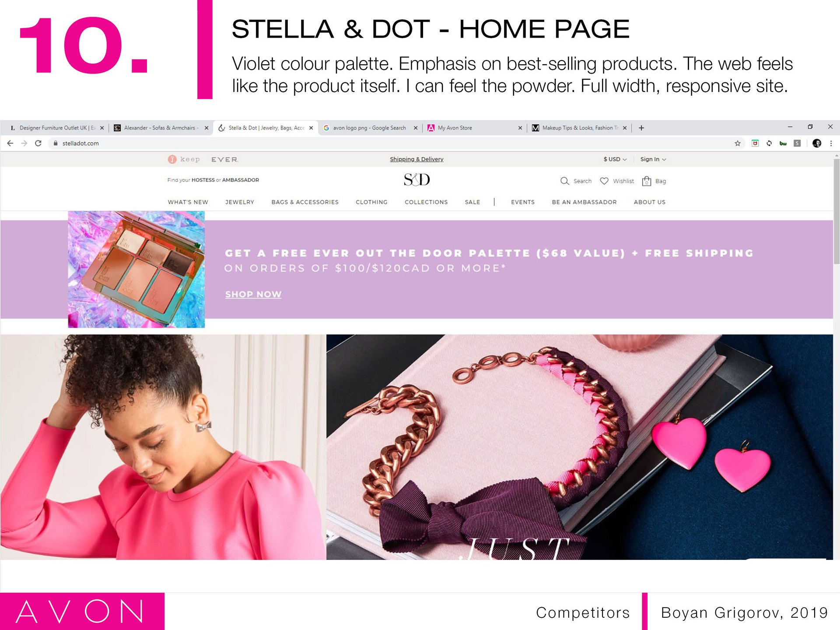This screenshot has height=630, width=840.
Task: Click the stelladot.com address bar
Action: [x=394, y=143]
